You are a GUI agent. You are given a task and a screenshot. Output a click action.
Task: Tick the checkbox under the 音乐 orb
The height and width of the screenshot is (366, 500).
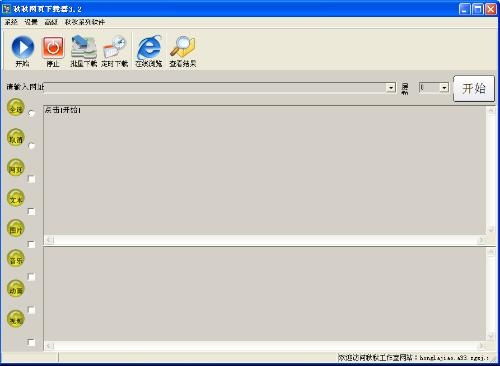[31, 277]
